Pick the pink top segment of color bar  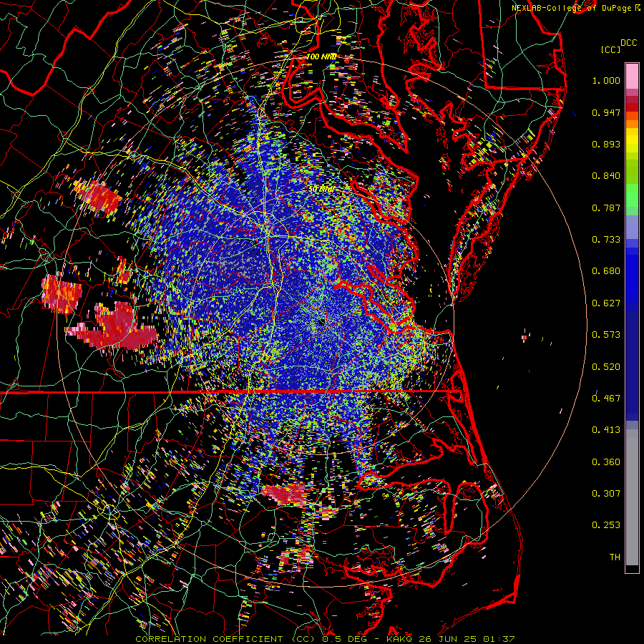[x=632, y=76]
